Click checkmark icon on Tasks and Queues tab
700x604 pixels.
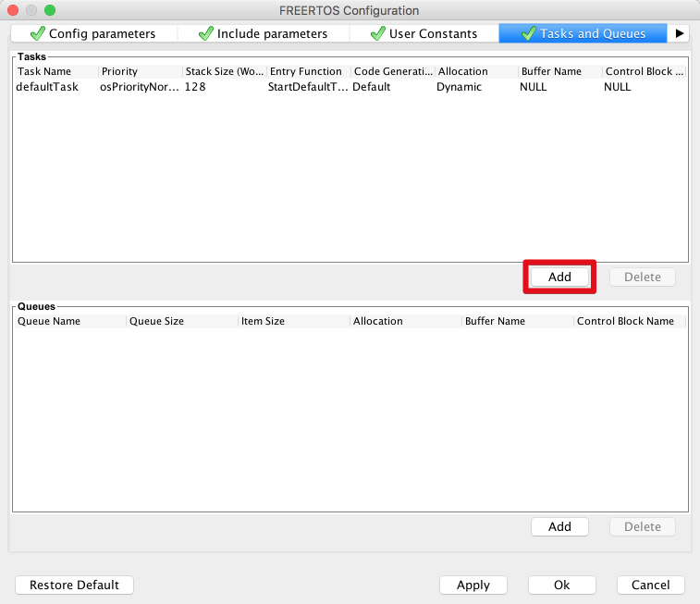529,33
